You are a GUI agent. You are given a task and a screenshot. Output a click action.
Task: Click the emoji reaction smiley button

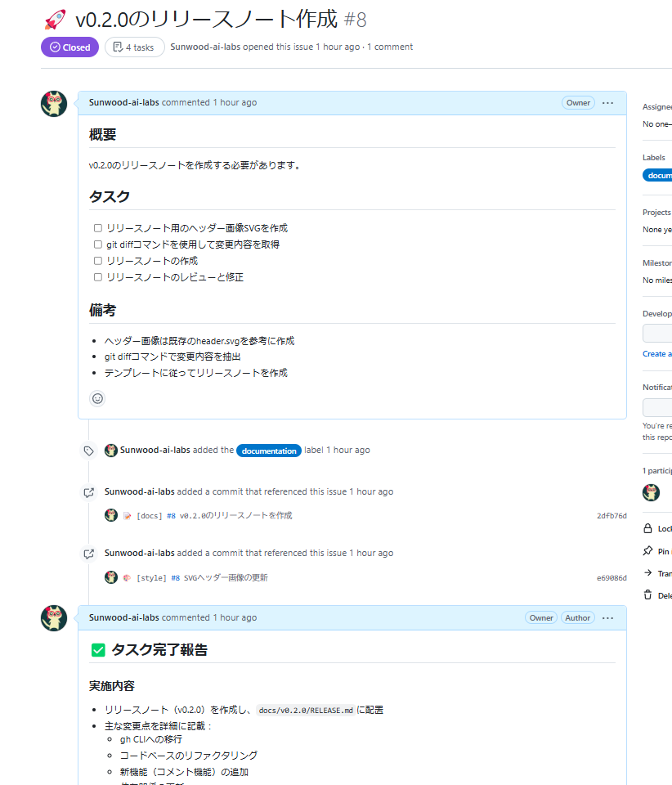tap(97, 399)
